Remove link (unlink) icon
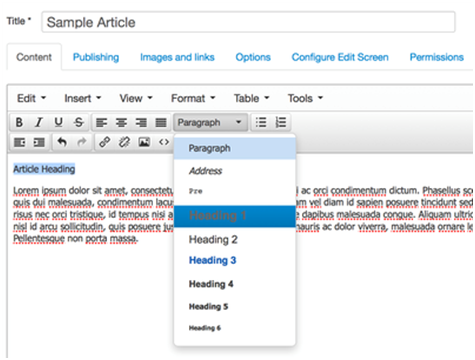Screen dimensions: 475x360 click(x=124, y=142)
